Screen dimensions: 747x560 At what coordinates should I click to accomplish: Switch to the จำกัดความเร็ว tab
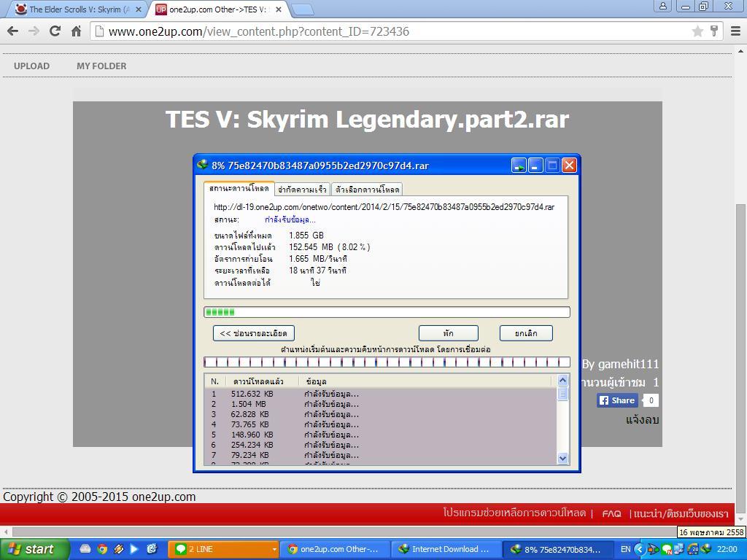(x=302, y=190)
